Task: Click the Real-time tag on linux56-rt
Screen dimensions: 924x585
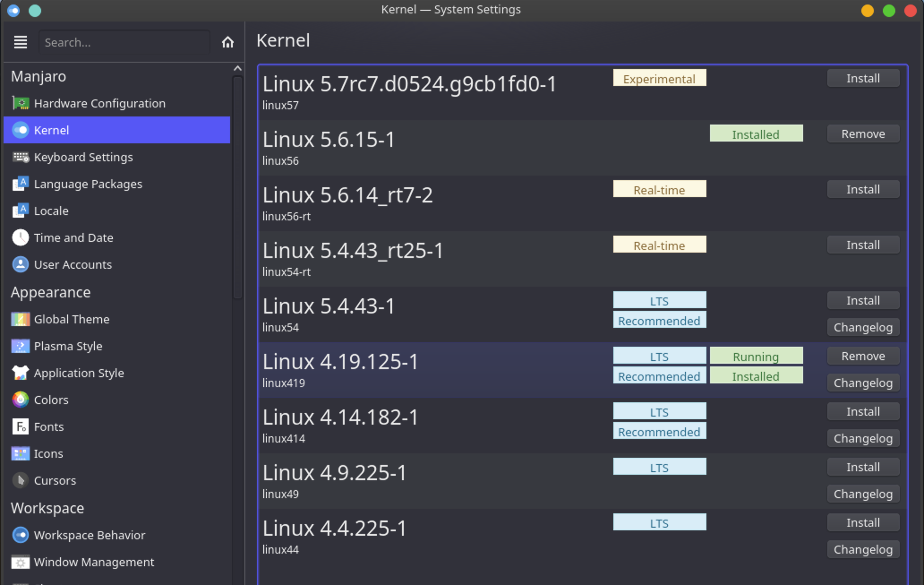Action: 659,189
